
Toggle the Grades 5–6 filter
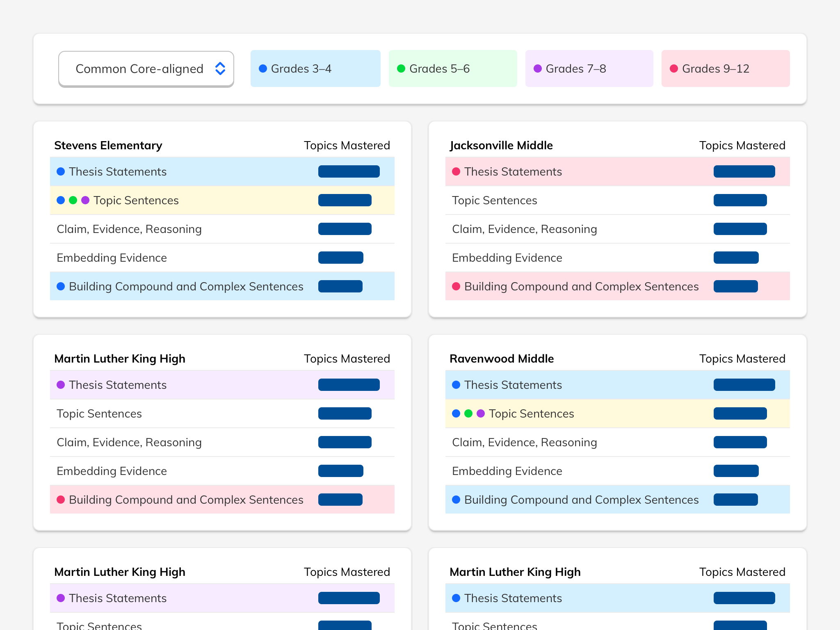(452, 69)
